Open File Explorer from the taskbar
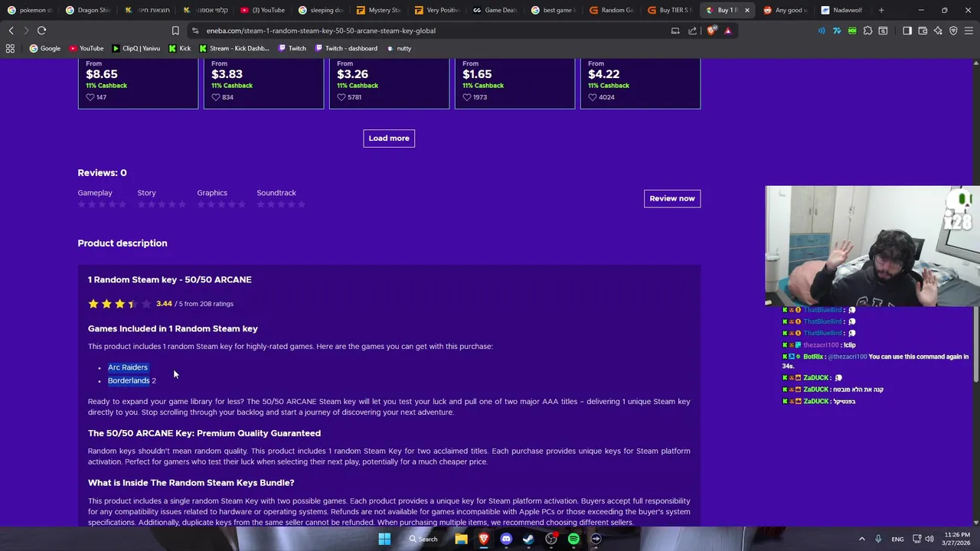This screenshot has width=980, height=551. (461, 539)
